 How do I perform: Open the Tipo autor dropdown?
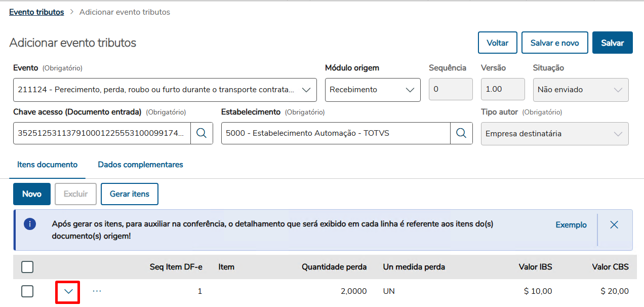(x=618, y=134)
